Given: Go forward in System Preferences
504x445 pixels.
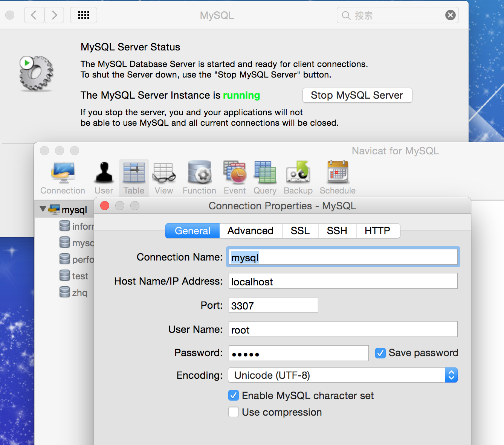Looking at the screenshot, I should (54, 15).
